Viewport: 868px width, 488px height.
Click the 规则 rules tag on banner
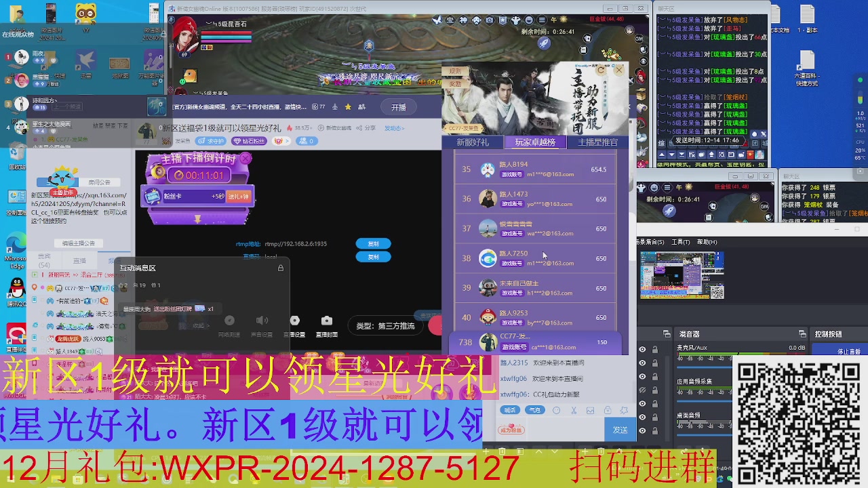(x=456, y=71)
